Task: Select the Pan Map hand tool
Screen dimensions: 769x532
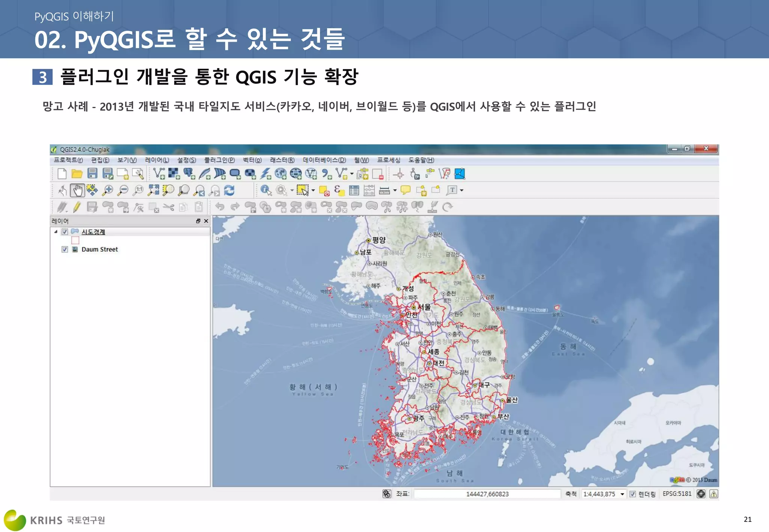Action: (77, 191)
